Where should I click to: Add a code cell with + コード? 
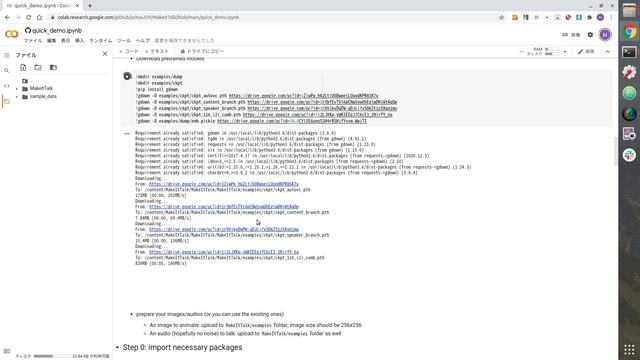(129, 51)
